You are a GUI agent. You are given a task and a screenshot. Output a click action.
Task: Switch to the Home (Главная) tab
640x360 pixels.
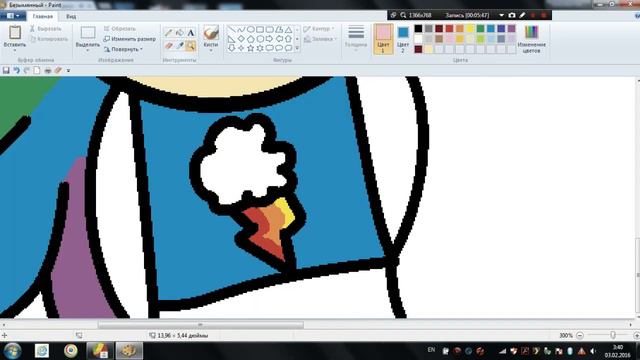[x=42, y=16]
